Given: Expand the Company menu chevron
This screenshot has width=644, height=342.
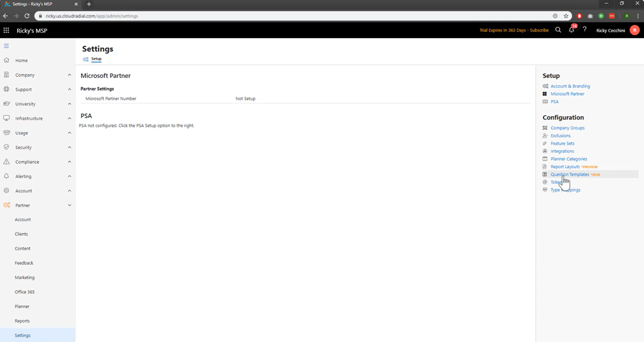Looking at the screenshot, I should pos(70,75).
